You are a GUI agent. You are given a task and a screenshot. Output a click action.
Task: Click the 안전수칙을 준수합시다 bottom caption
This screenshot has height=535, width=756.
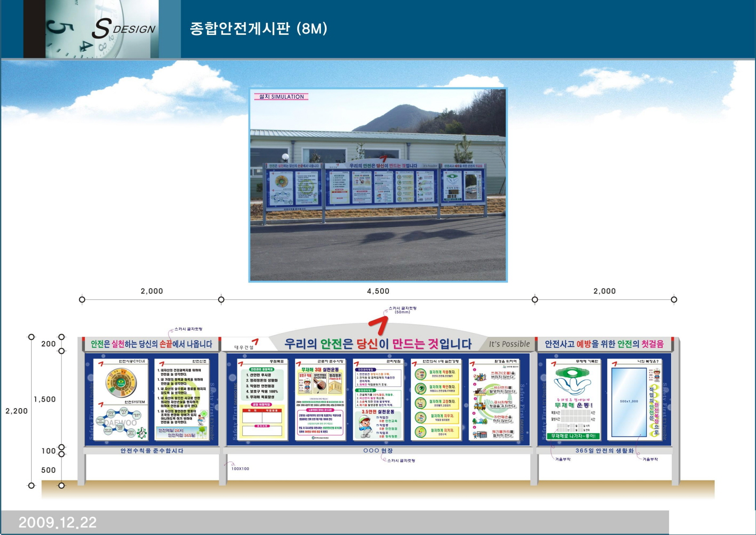pos(152,450)
